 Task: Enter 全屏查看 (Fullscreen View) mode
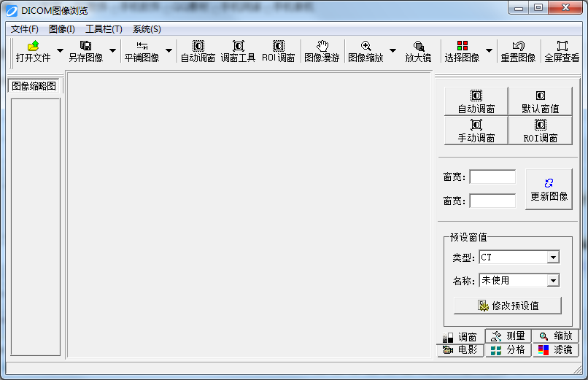coord(562,51)
